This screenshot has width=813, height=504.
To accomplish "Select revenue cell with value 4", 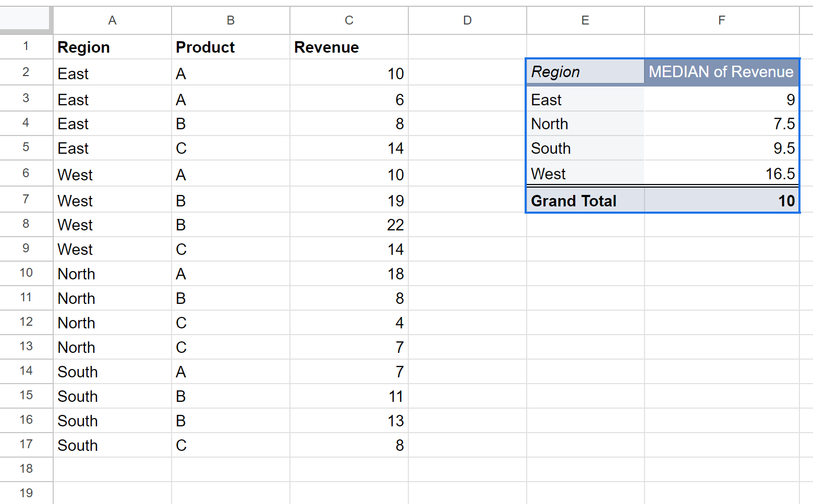I will point(349,323).
